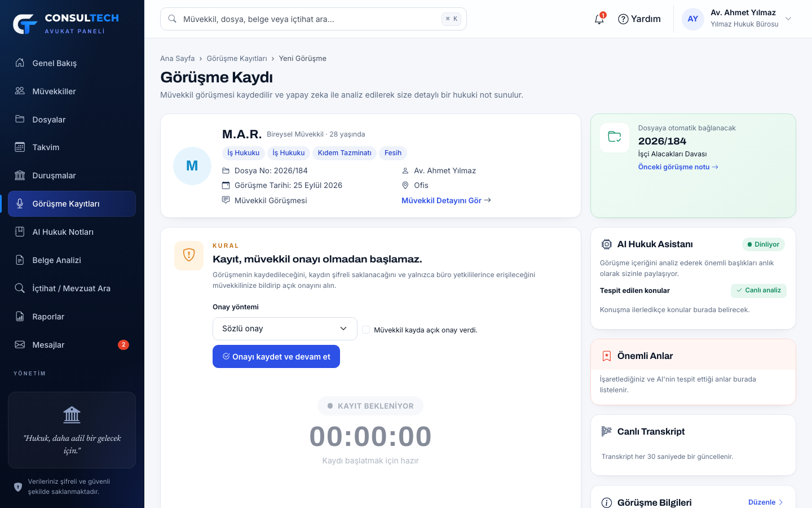The height and width of the screenshot is (508, 812).
Task: Click the Fesih tag
Action: tap(393, 153)
